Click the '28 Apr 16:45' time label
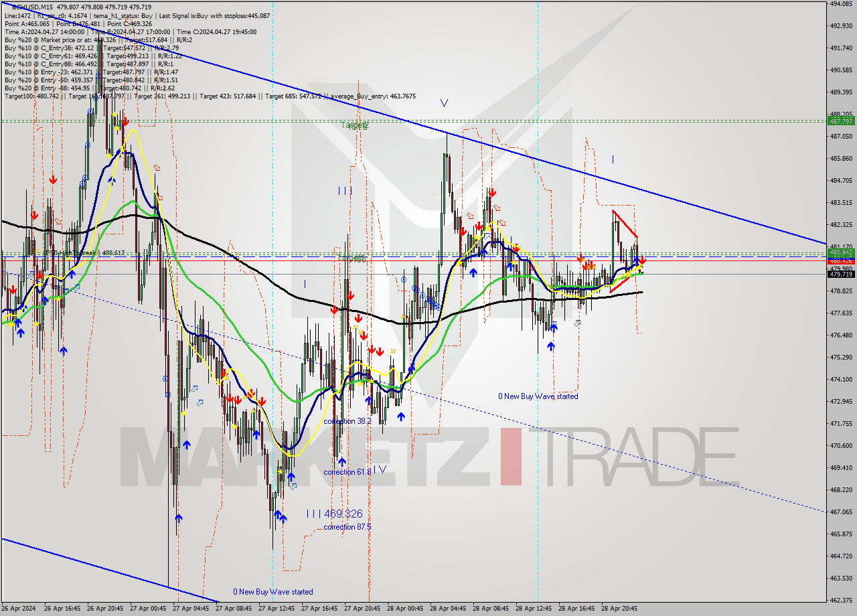This screenshot has width=857, height=616. pos(576,609)
